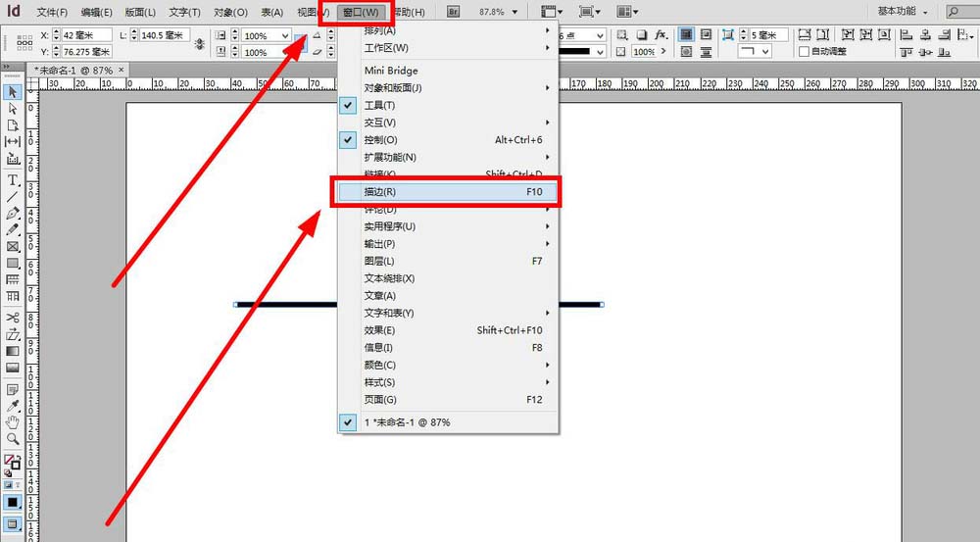Expand the 颜色(C) submenu
This screenshot has width=980, height=542.
click(x=380, y=365)
